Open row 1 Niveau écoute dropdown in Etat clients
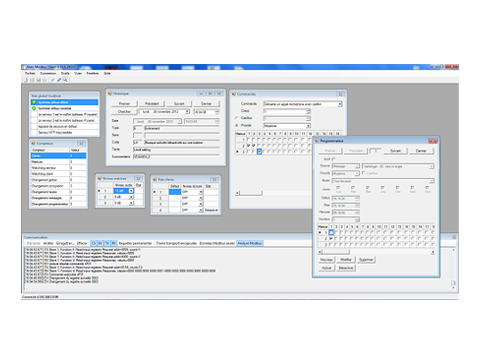This screenshot has width=480, height=360. (201, 192)
